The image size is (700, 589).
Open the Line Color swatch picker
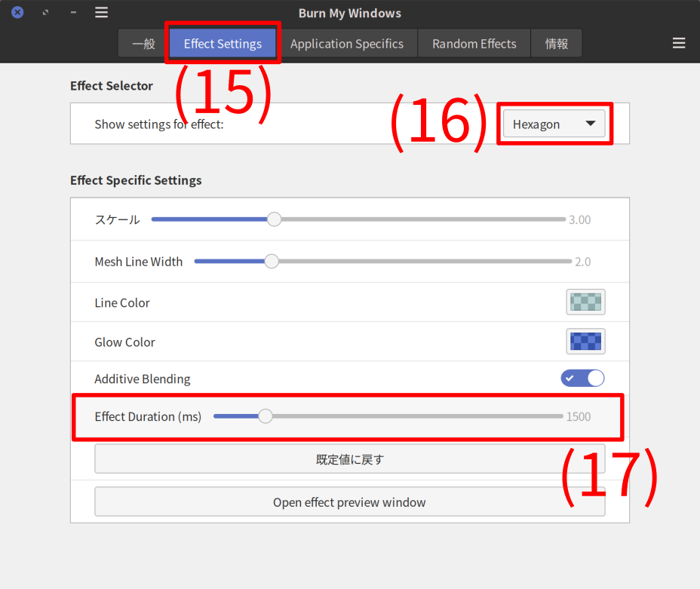coord(585,302)
